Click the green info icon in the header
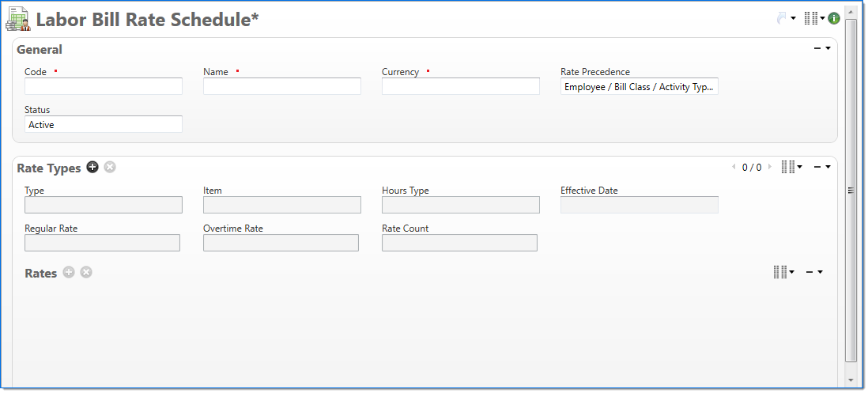 point(834,18)
